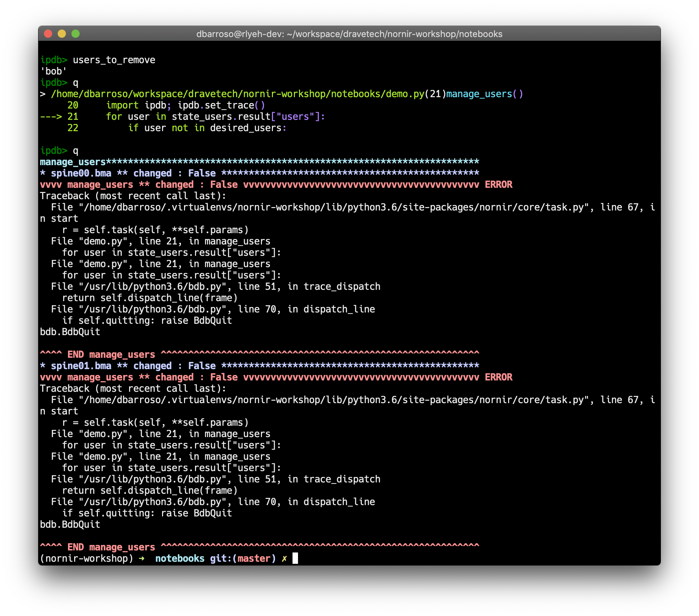
Task: Click 'return self.dispatch_line(frame)' in spine00.bma traceback
Action: point(150,298)
